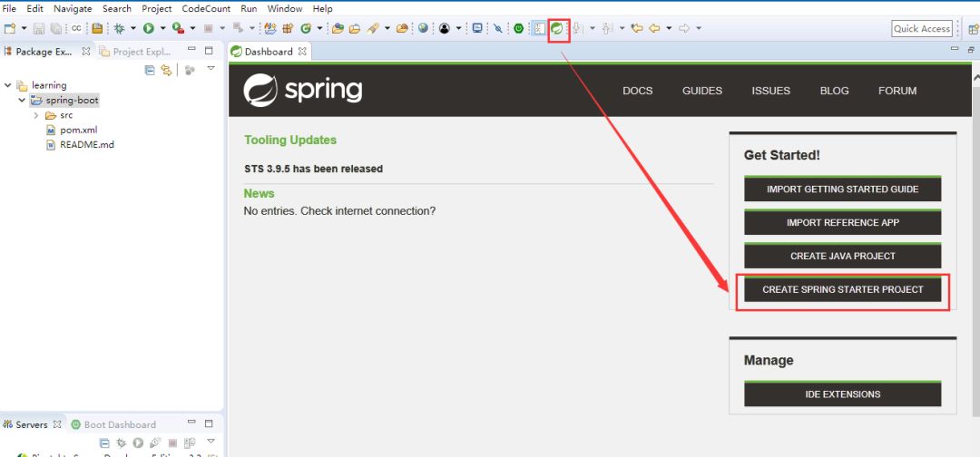
Task: Open the Project menu
Action: 156,9
